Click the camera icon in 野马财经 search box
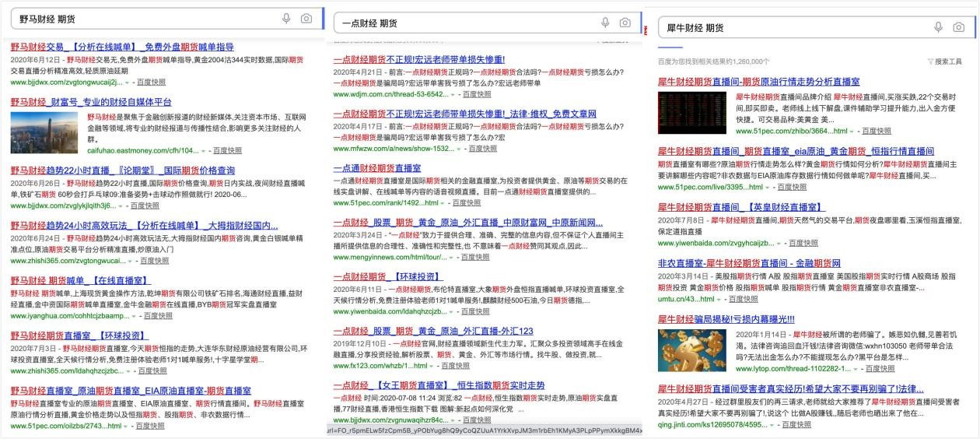The height and width of the screenshot is (439, 980). (x=306, y=18)
